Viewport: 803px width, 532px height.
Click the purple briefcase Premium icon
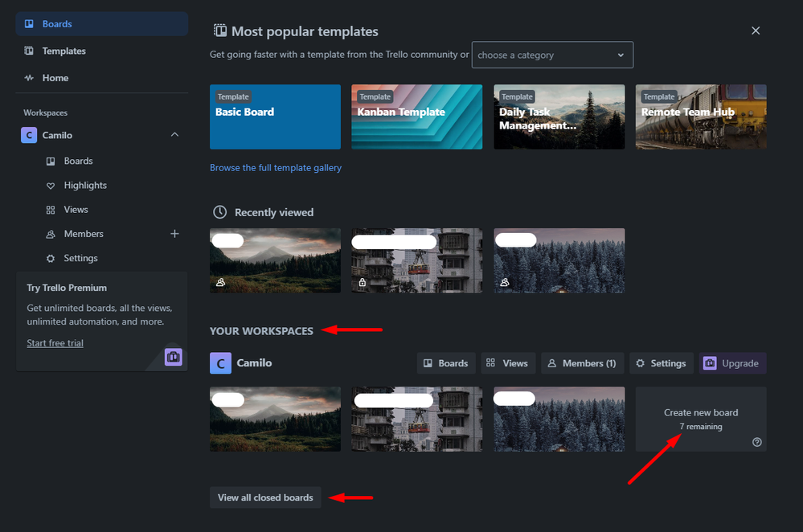pos(174,357)
